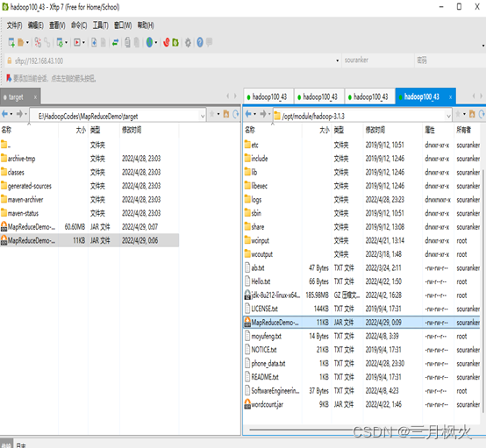The image size is (486, 448).
Task: Expand the New File Transfer dropdown arrow
Action: [66, 43]
